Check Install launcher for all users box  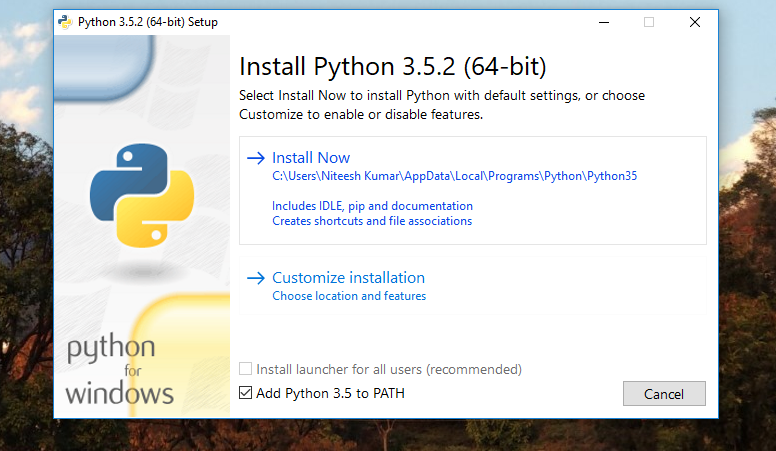pos(245,368)
